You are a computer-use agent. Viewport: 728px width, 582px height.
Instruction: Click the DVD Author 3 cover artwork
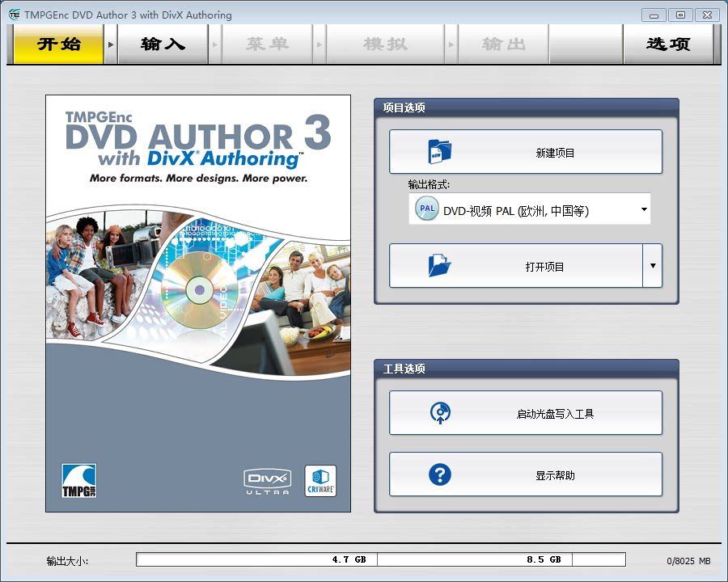(x=198, y=303)
